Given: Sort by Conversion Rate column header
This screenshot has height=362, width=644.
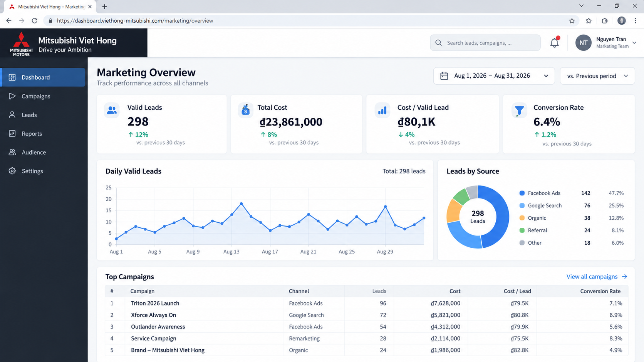Looking at the screenshot, I should click(600, 291).
